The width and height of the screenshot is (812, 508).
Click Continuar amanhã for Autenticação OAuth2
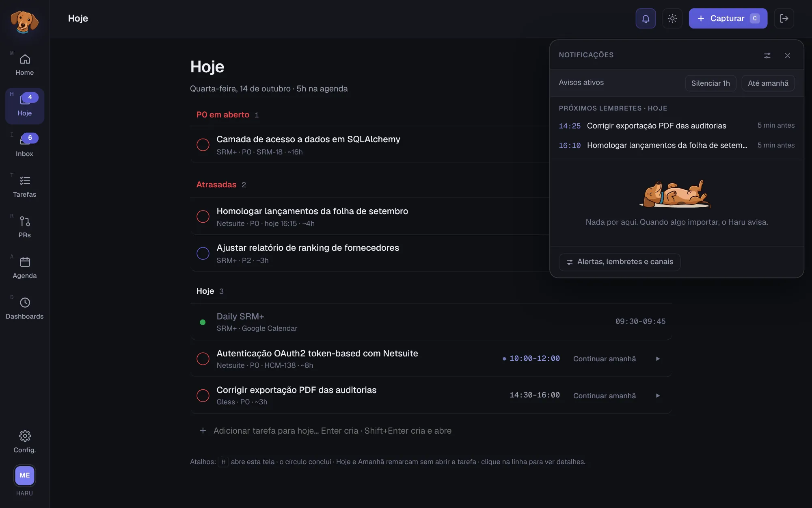(x=605, y=359)
